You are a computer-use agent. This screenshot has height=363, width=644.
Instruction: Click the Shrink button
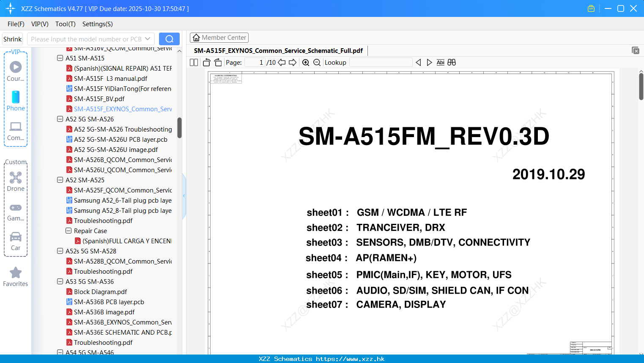(x=13, y=39)
